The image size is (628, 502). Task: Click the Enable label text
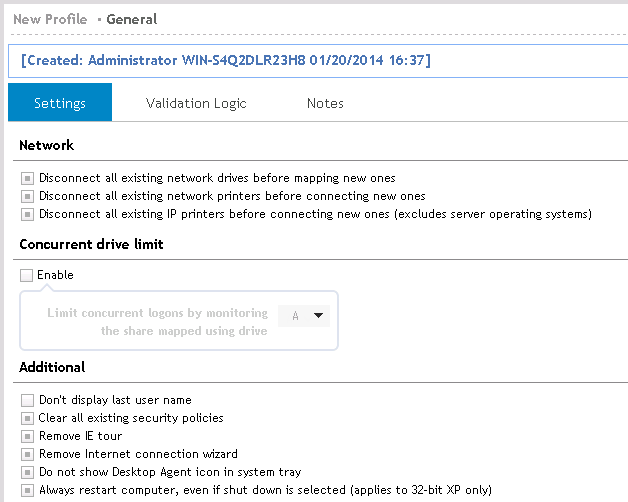point(55,275)
